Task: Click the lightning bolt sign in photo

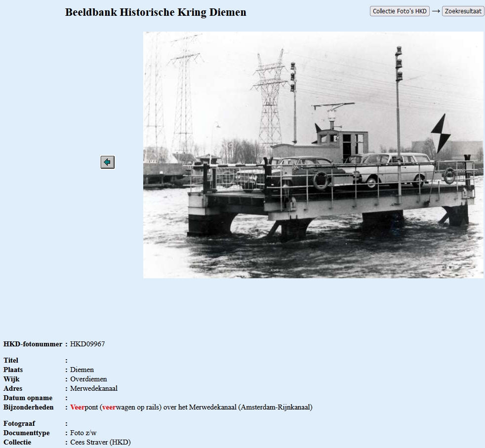Action: click(x=440, y=133)
